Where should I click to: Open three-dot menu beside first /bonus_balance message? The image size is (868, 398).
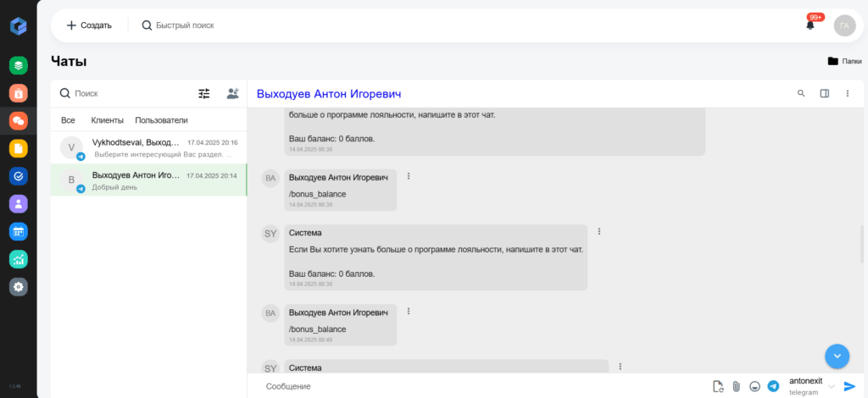tap(409, 176)
